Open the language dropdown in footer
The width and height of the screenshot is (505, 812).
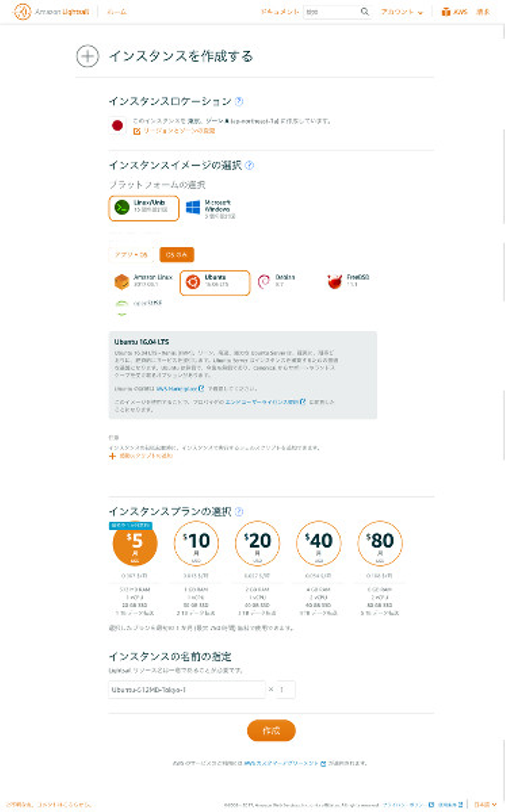point(485,804)
